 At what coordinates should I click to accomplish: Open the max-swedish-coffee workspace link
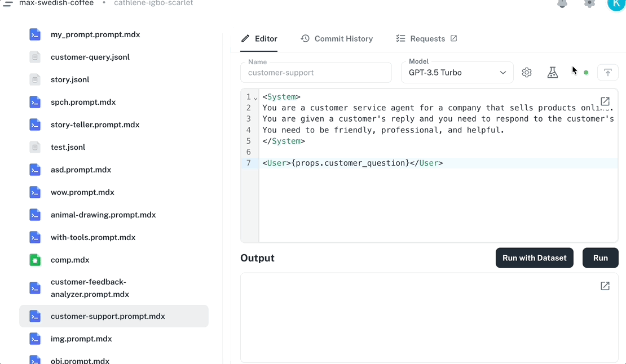(56, 3)
